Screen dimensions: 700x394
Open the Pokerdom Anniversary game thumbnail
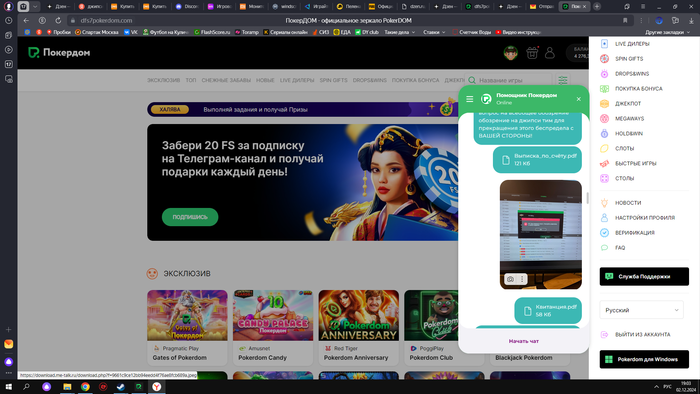click(358, 315)
